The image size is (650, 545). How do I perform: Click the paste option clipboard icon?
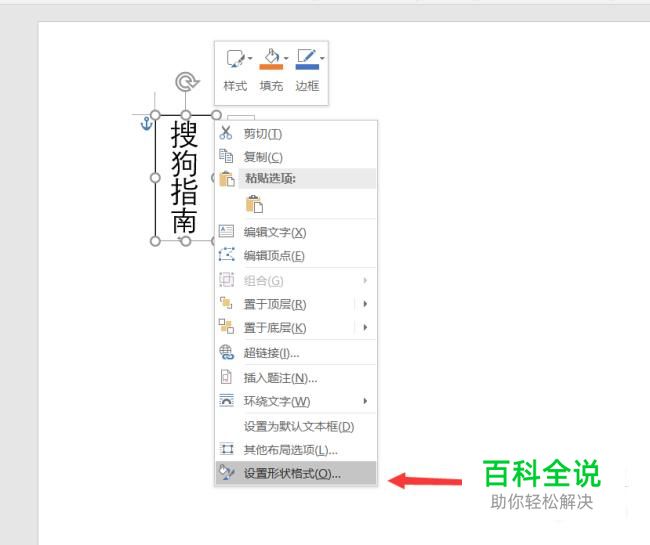click(x=254, y=204)
